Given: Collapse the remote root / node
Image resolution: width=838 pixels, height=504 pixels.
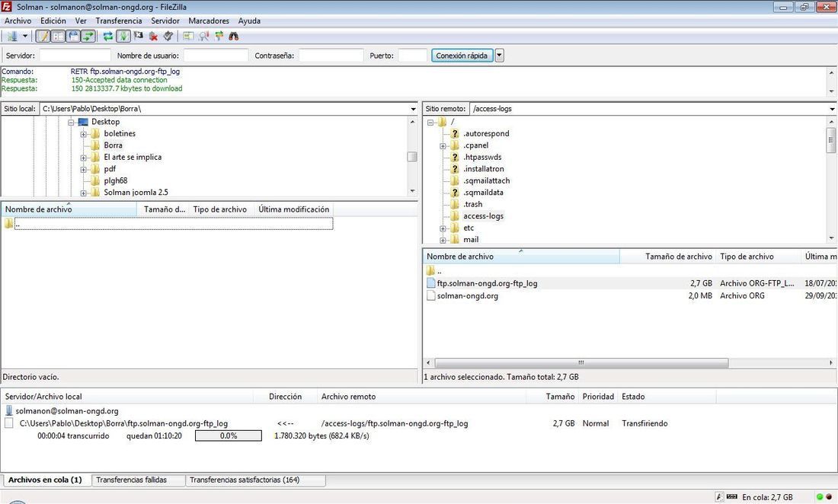Looking at the screenshot, I should pyautogui.click(x=430, y=123).
